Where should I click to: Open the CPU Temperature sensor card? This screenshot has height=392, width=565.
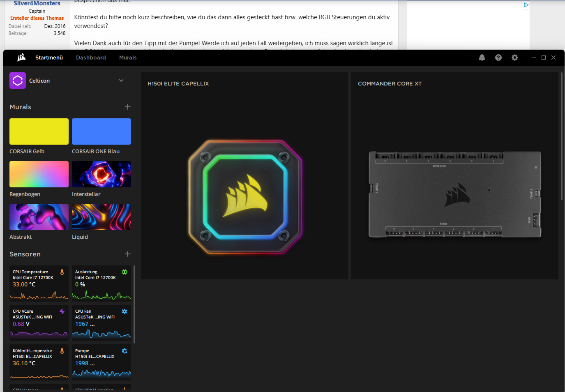(x=39, y=284)
